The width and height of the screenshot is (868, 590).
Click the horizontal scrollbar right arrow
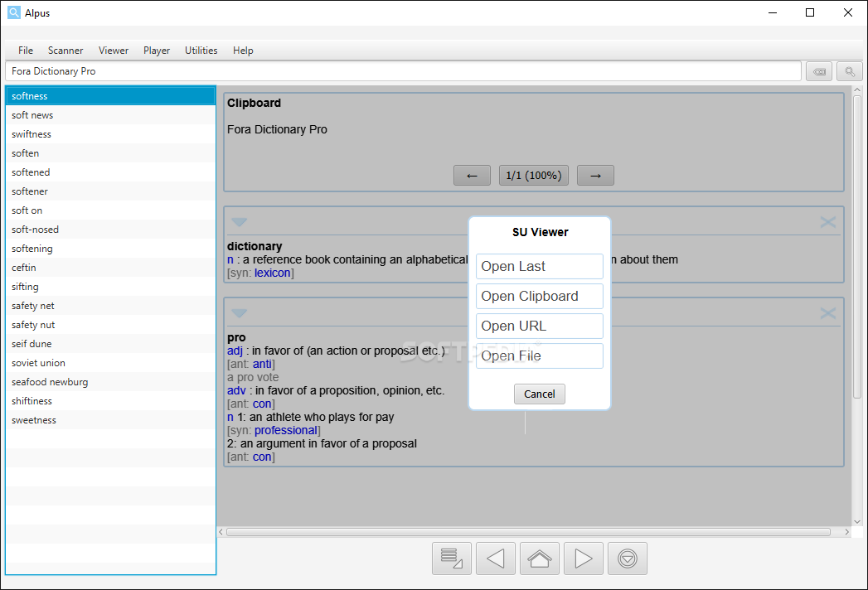point(846,532)
